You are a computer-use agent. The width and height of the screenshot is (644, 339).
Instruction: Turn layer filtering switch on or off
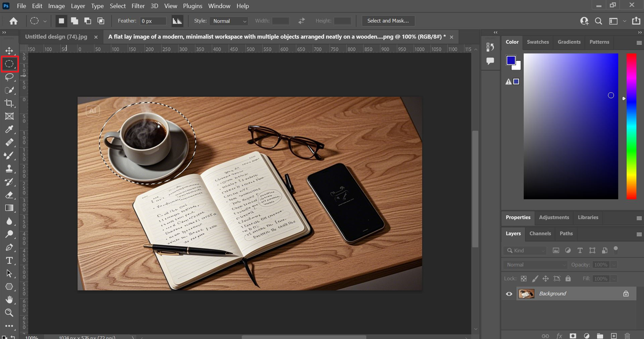pyautogui.click(x=615, y=249)
